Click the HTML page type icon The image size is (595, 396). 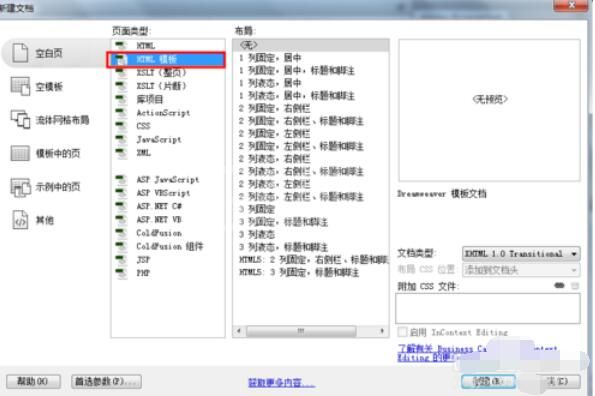[121, 46]
